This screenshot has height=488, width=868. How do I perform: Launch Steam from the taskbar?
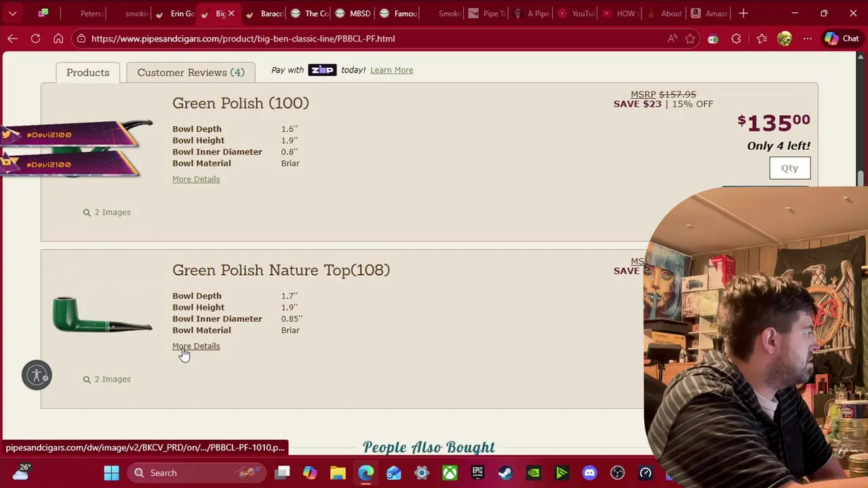pyautogui.click(x=505, y=473)
